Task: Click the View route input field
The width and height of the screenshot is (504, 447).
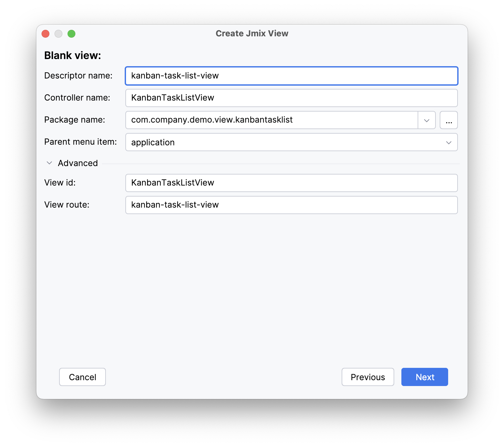Action: [x=291, y=205]
